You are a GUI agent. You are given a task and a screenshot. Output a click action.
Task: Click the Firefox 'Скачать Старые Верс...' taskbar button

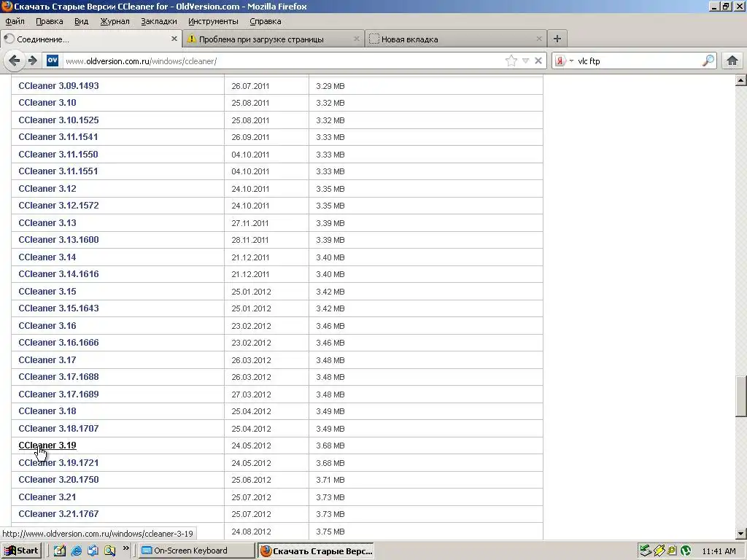pos(316,551)
